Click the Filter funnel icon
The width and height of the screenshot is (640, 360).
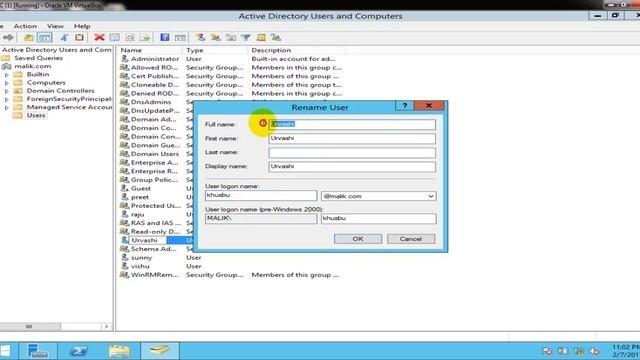[x=246, y=38]
